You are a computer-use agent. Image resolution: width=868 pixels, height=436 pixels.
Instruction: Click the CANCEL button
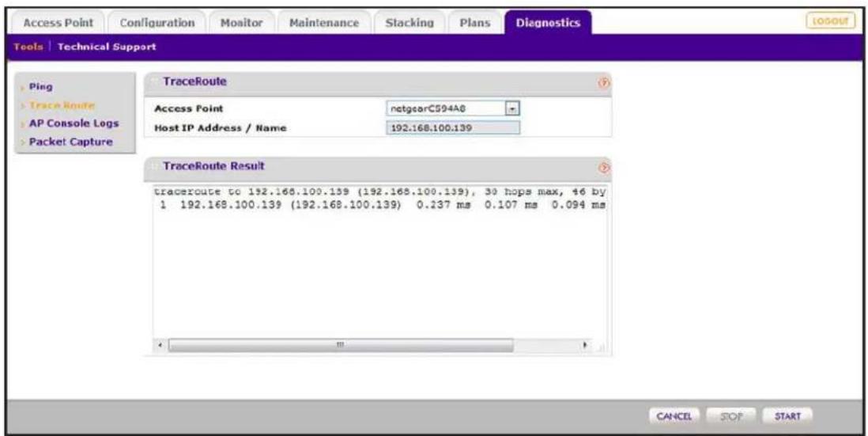pos(674,416)
